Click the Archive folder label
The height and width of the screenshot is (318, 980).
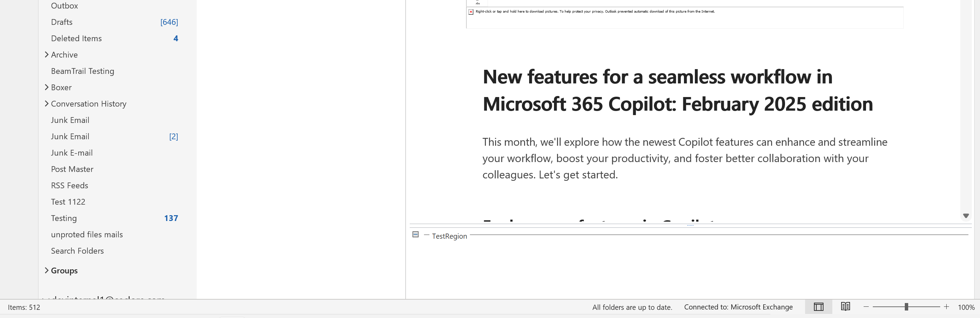click(x=64, y=55)
